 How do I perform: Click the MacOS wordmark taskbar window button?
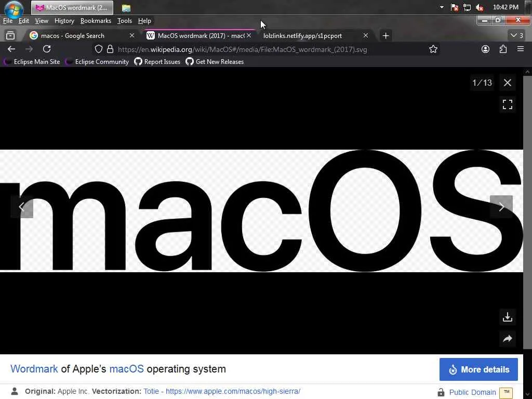(72, 7)
